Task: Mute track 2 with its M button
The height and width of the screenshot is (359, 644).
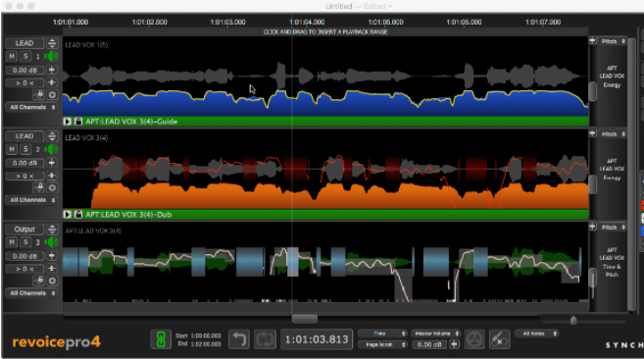Action: (x=12, y=149)
